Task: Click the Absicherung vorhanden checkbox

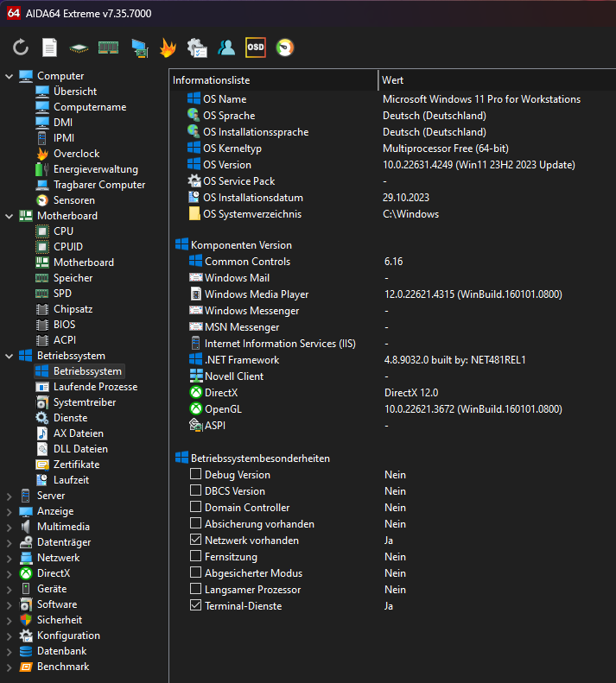Action: 196,523
